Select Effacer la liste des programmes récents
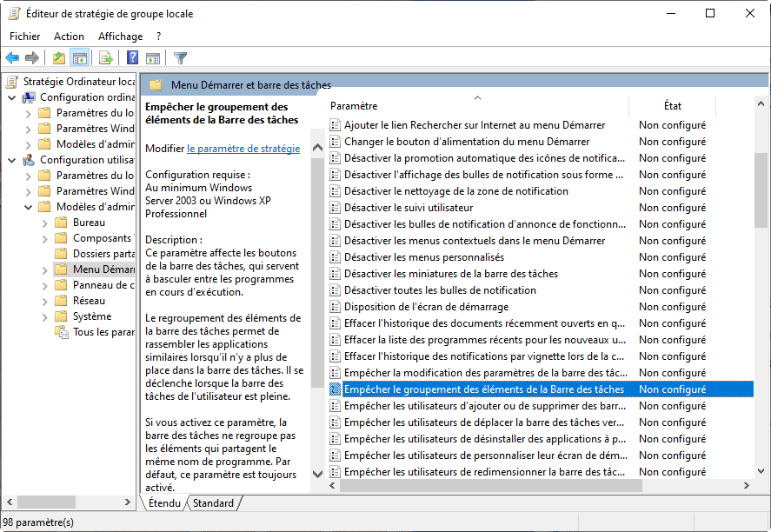This screenshot has width=771, height=532. pyautogui.click(x=485, y=340)
